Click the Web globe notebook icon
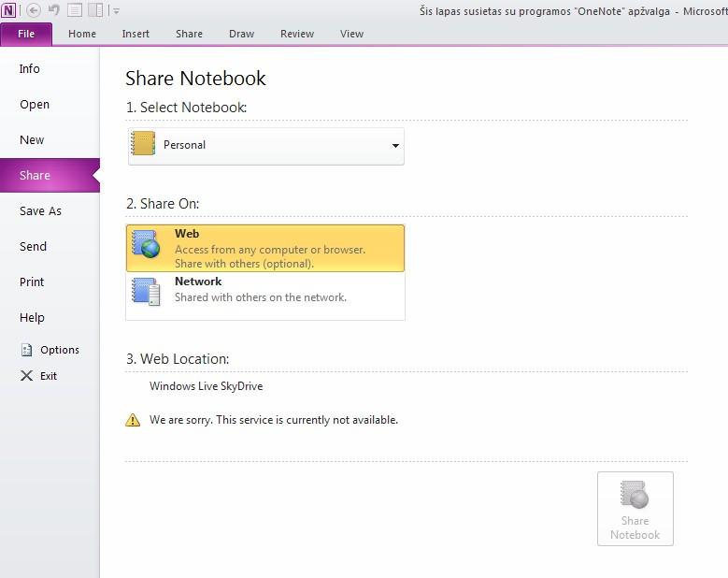This screenshot has height=578, width=728. click(x=146, y=243)
